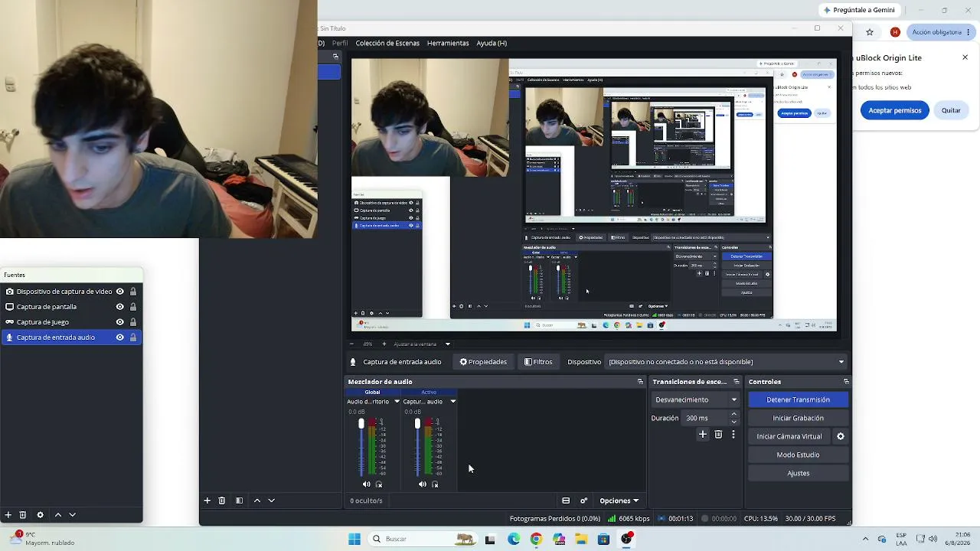The height and width of the screenshot is (551, 980).
Task: Undock the Transiciones de escena panel
Action: 737,382
